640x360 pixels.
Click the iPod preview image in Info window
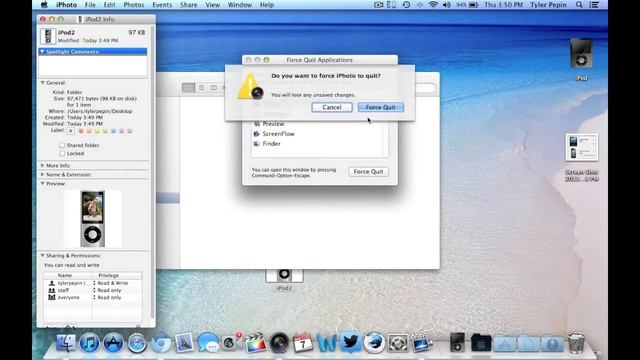tap(93, 219)
